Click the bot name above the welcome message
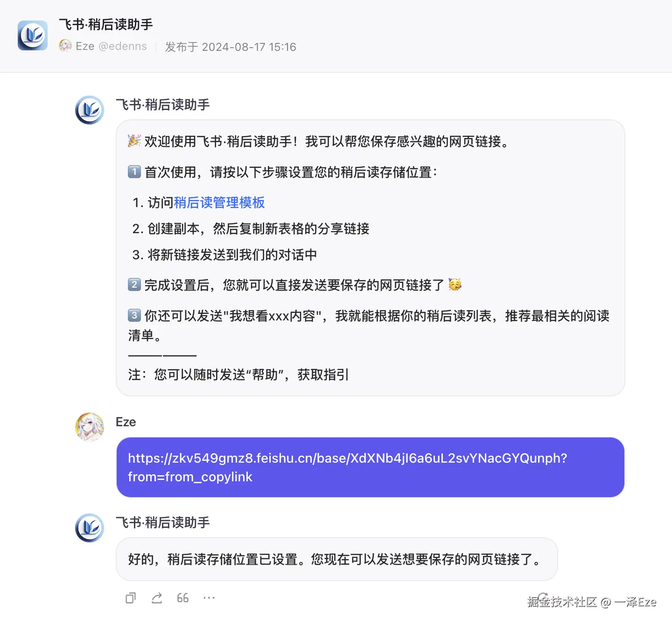 [163, 105]
